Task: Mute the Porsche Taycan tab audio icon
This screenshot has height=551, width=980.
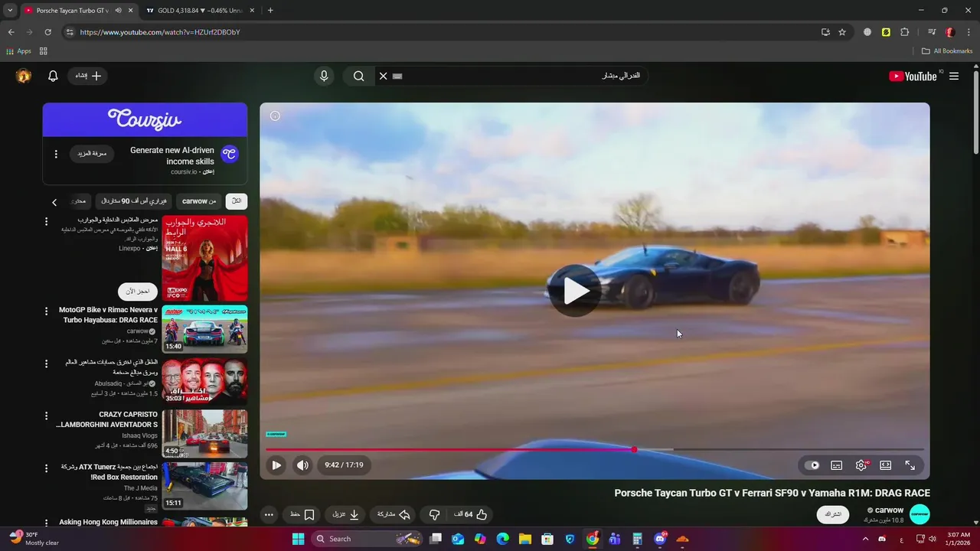Action: click(x=118, y=11)
